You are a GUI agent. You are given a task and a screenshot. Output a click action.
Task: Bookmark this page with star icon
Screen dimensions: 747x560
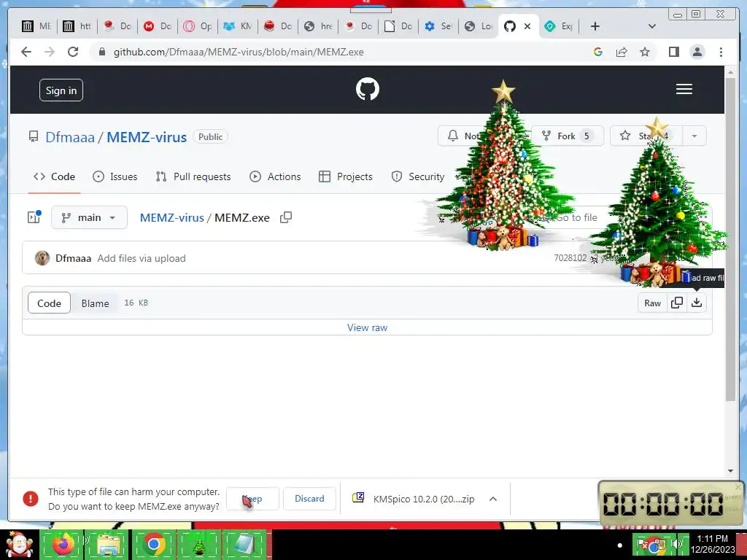(x=645, y=52)
